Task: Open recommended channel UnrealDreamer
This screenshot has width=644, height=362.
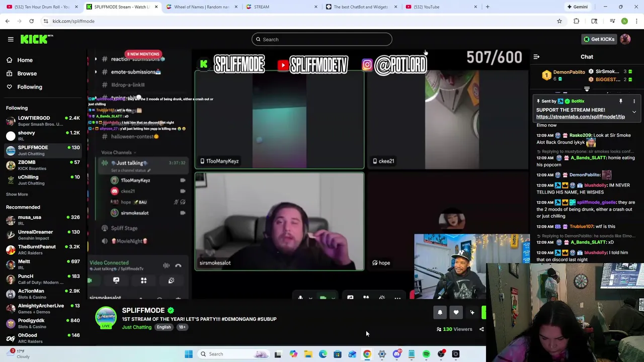Action: click(42, 235)
